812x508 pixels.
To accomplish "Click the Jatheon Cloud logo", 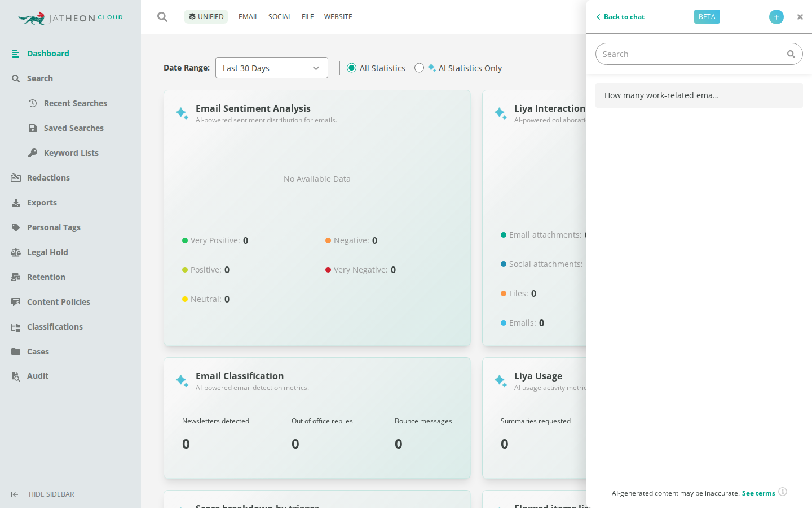I will [x=70, y=18].
